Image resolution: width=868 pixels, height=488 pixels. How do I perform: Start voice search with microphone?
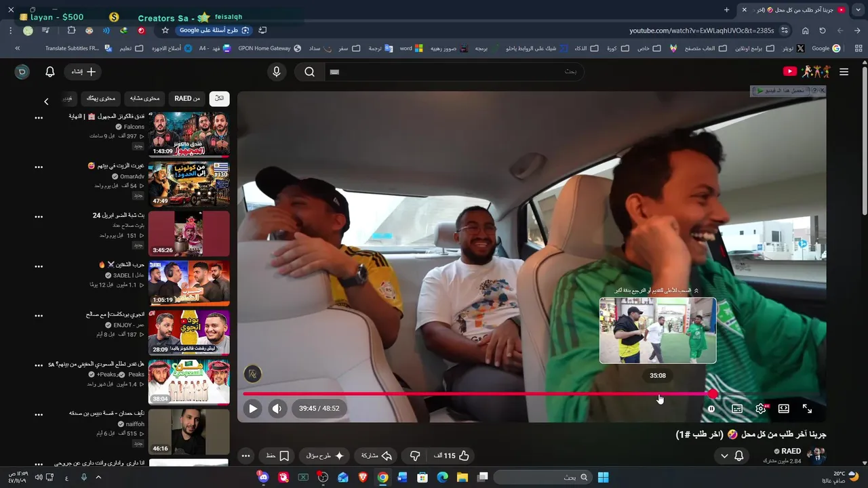(x=277, y=72)
